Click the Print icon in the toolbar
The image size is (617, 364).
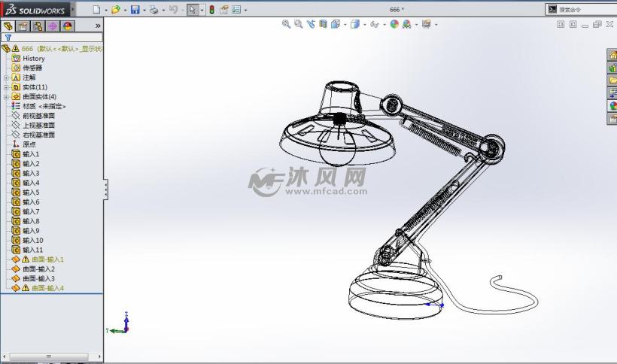[153, 10]
